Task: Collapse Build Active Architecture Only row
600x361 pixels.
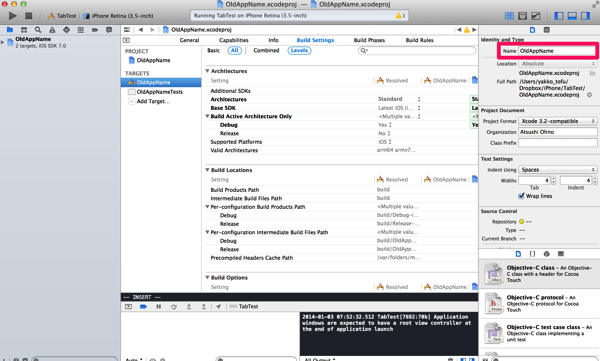Action: (207, 116)
